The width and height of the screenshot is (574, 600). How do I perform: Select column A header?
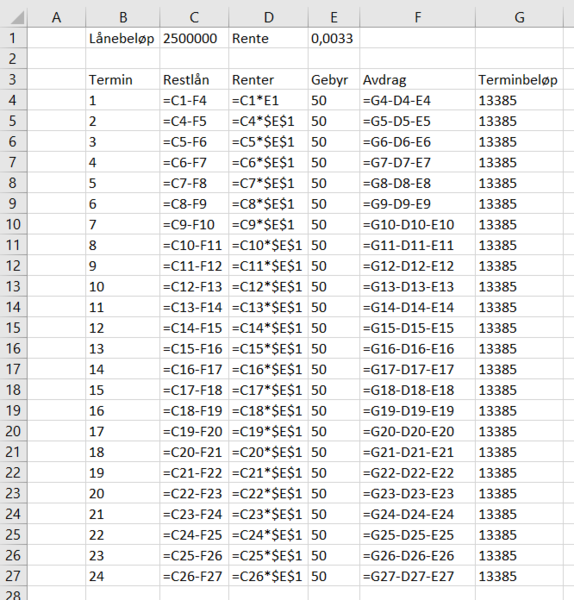click(x=56, y=17)
